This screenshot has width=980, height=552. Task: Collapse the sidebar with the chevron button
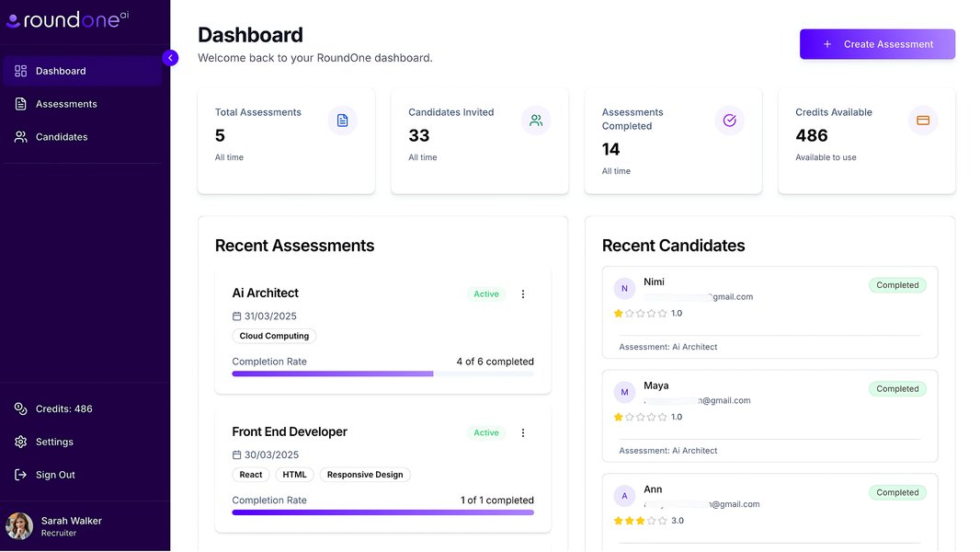(x=170, y=58)
